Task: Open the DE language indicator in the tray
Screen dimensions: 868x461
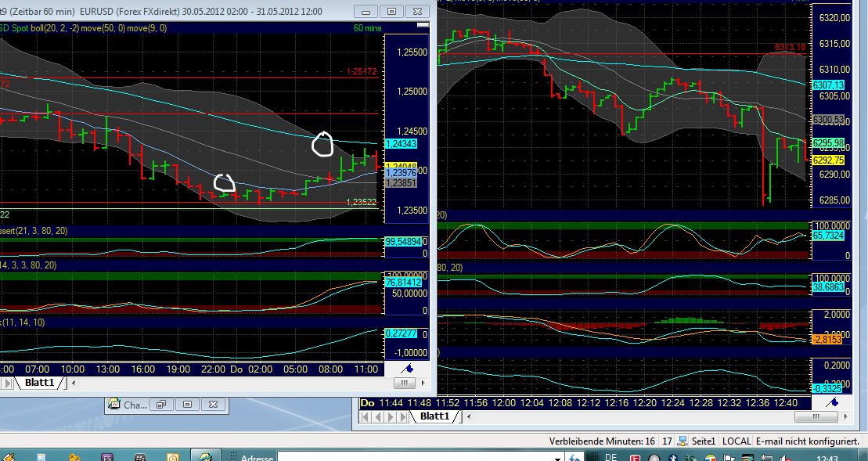Action: click(x=612, y=456)
